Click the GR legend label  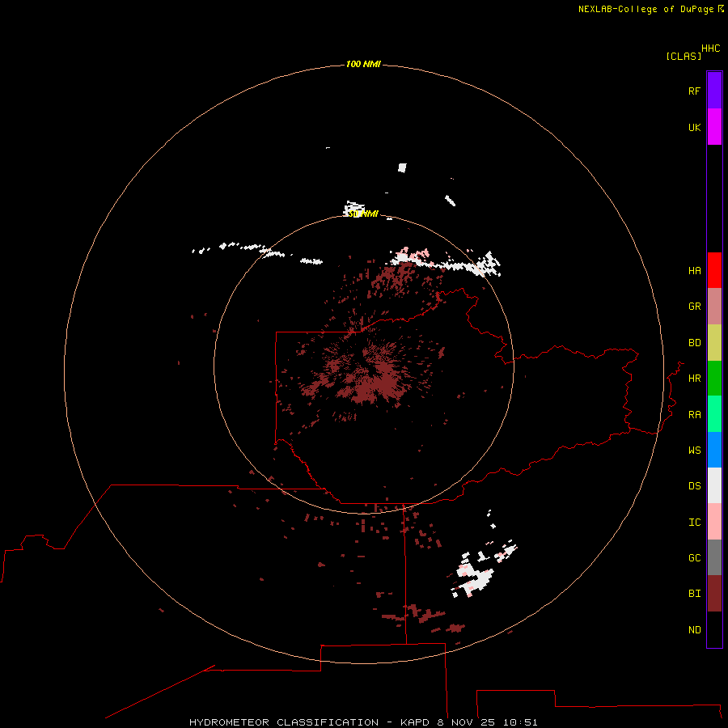(x=694, y=307)
